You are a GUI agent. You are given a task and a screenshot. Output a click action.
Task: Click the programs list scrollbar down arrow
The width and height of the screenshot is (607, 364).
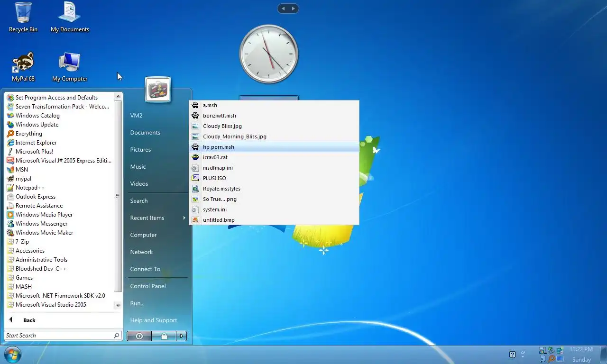(x=118, y=306)
